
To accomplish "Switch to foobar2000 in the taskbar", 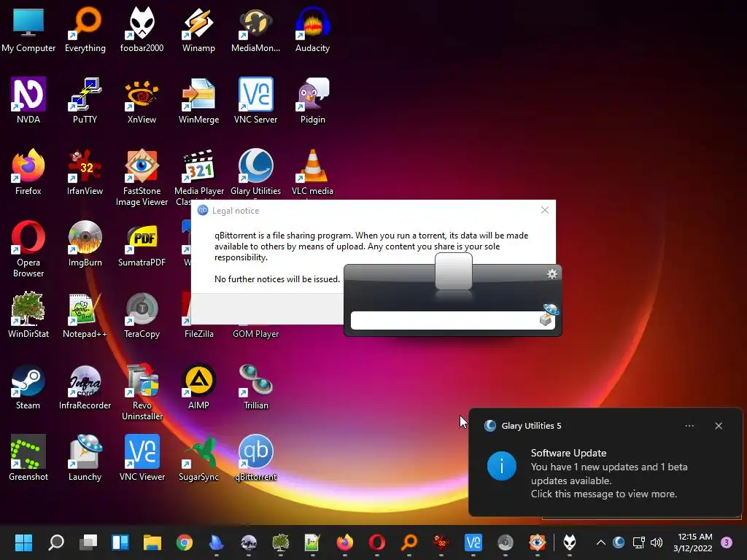I will [x=570, y=542].
